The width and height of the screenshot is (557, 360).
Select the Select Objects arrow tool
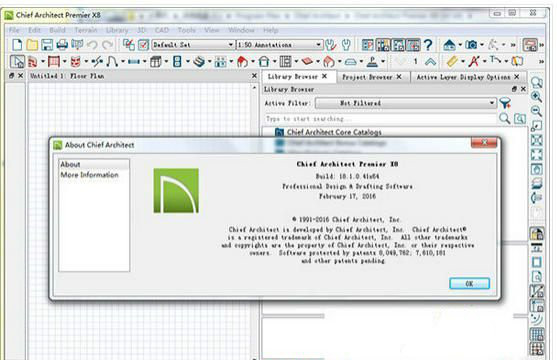(17, 62)
